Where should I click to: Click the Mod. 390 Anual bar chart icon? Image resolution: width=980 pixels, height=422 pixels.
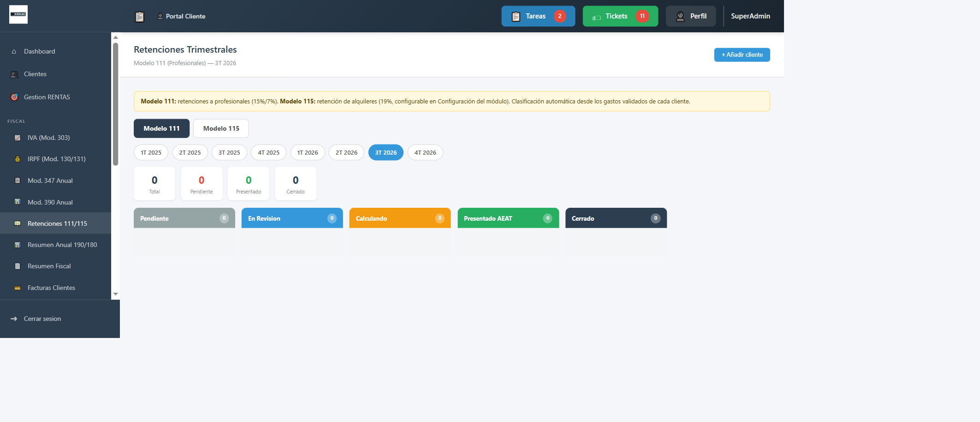pos(18,202)
